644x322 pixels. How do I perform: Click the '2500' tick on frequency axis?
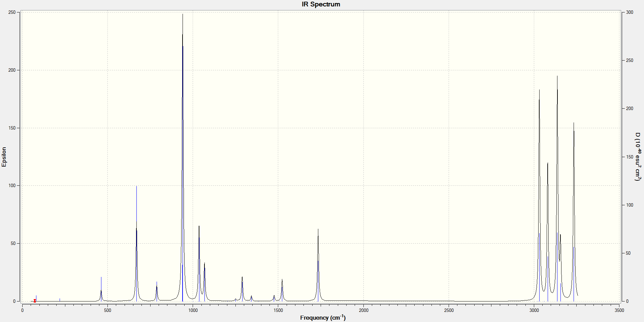[x=449, y=310]
